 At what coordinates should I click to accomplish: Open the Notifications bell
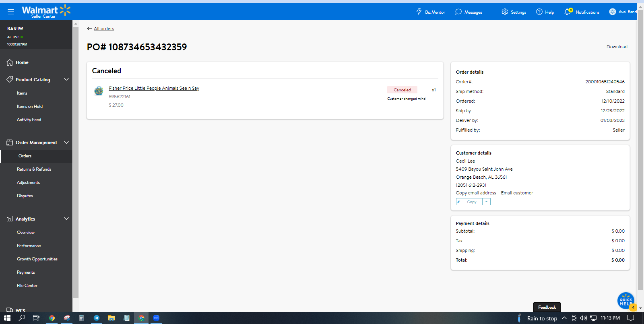click(x=568, y=12)
